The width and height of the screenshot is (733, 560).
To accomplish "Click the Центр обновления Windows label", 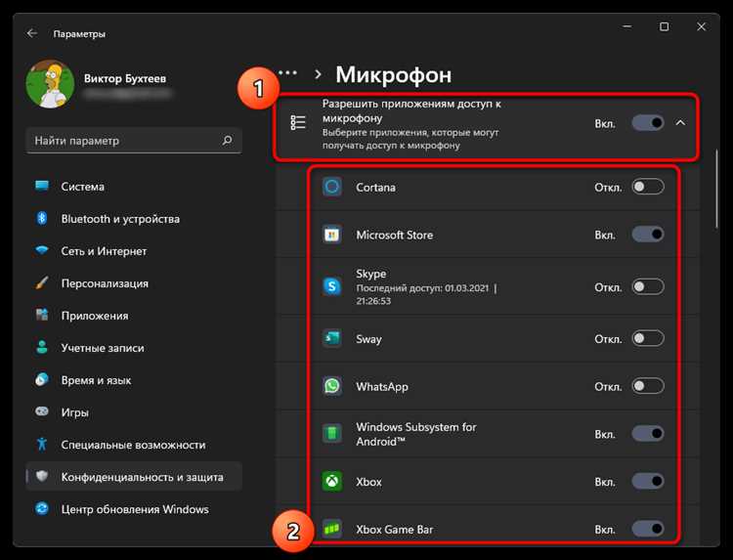I will tap(135, 509).
